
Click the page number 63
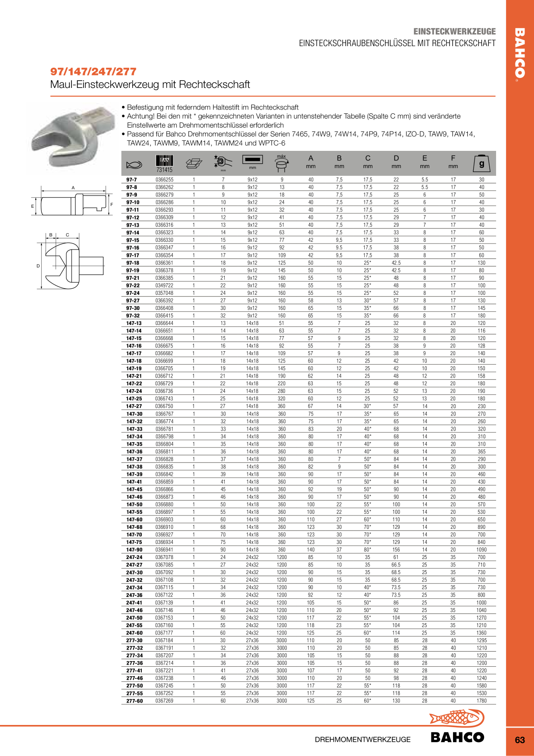click(520, 740)
